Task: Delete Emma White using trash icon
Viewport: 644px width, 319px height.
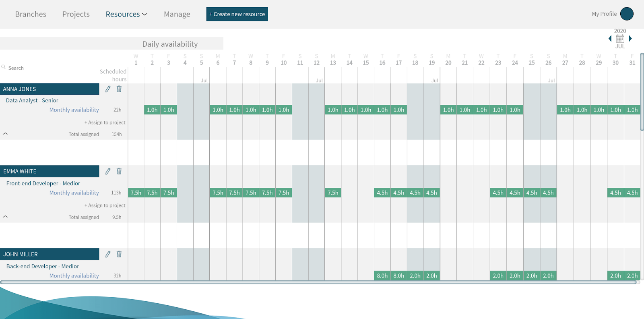Action: tap(119, 171)
